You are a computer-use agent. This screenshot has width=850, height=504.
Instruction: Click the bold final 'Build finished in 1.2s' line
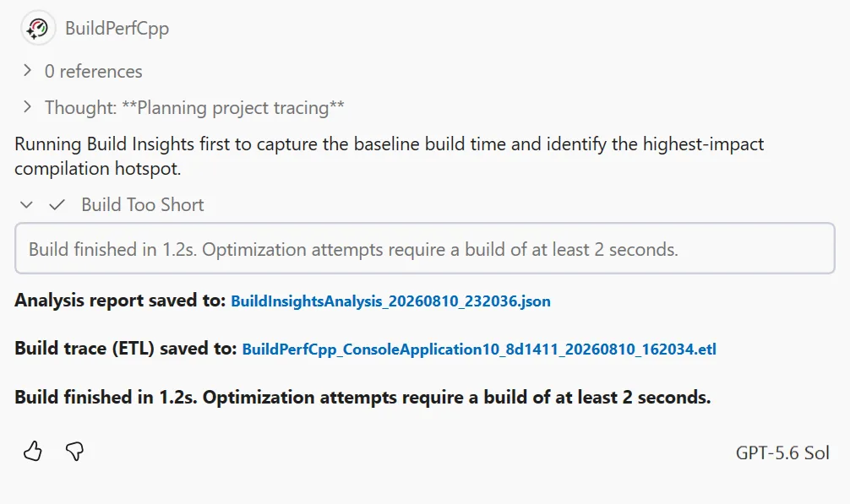pyautogui.click(x=362, y=398)
